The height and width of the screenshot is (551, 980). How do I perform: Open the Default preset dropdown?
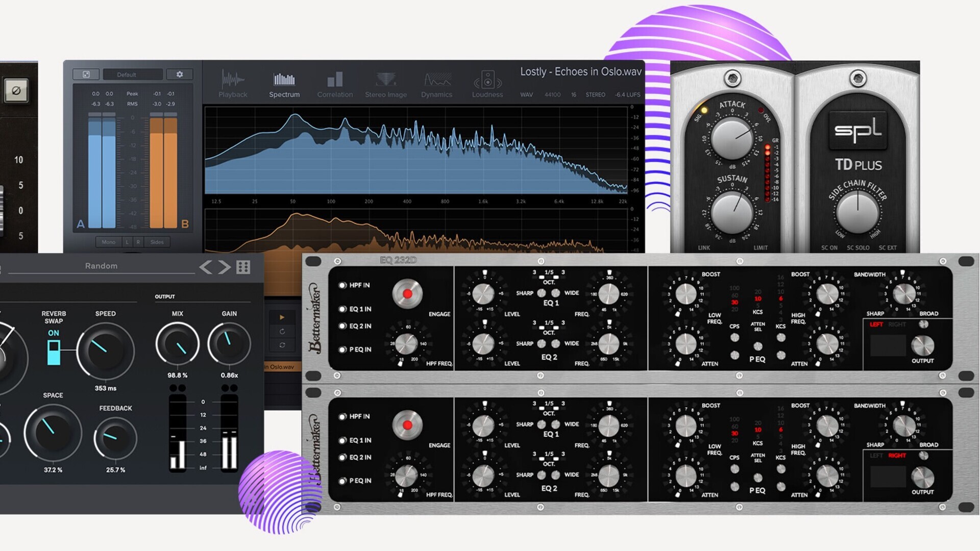click(133, 74)
